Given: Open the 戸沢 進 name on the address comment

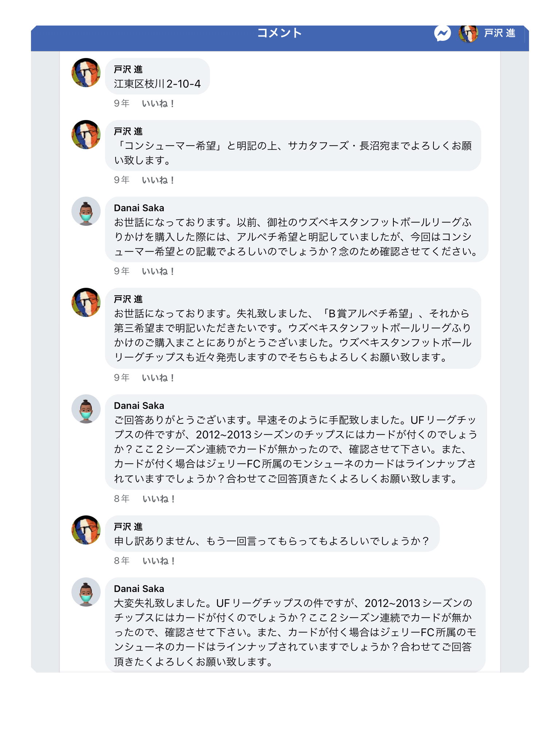Looking at the screenshot, I should (x=128, y=69).
